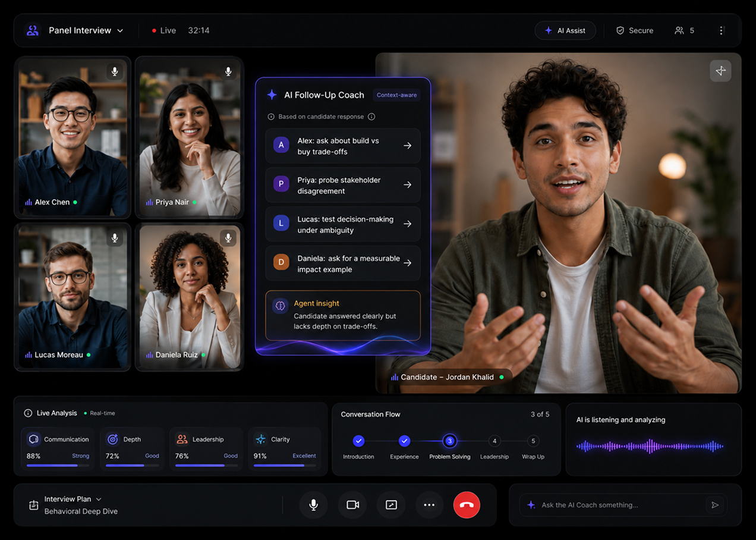
Task: Toggle Alex Chen's microphone icon
Action: click(x=115, y=71)
